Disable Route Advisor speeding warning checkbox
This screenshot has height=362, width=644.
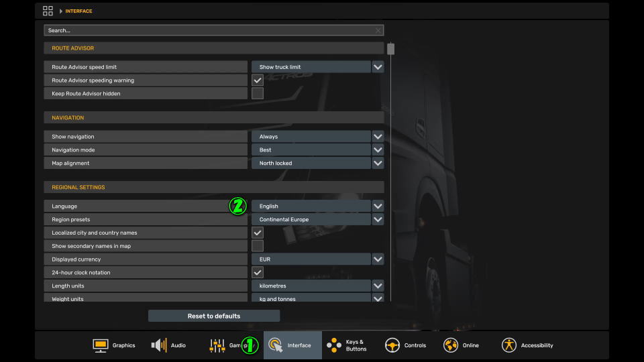[x=258, y=80]
